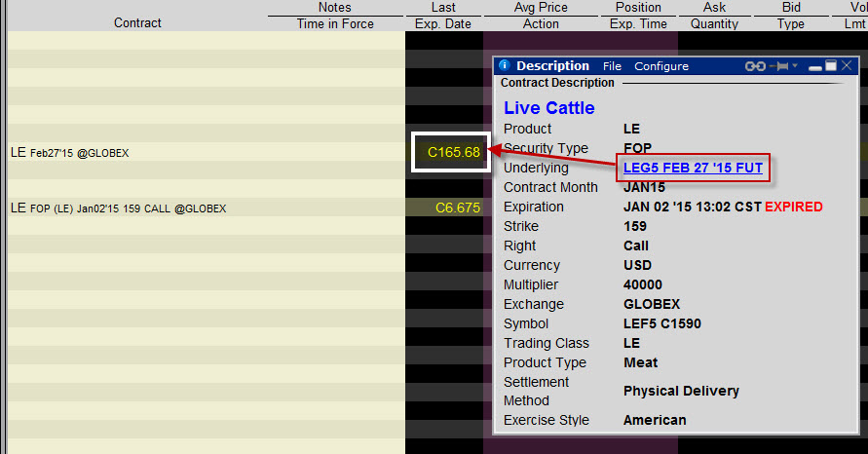The height and width of the screenshot is (454, 868).
Task: Open the dropdown arrow next to the pin icon
Action: point(795,66)
